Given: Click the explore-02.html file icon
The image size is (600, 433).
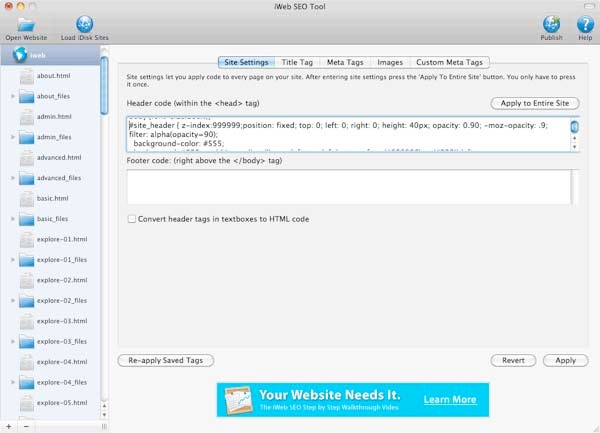Looking at the screenshot, I should coord(27,281).
